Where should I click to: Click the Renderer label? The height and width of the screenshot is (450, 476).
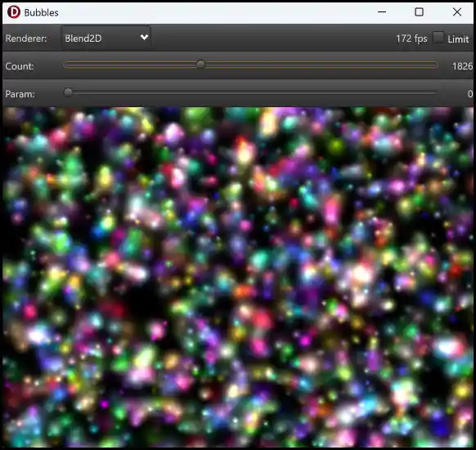coord(26,38)
